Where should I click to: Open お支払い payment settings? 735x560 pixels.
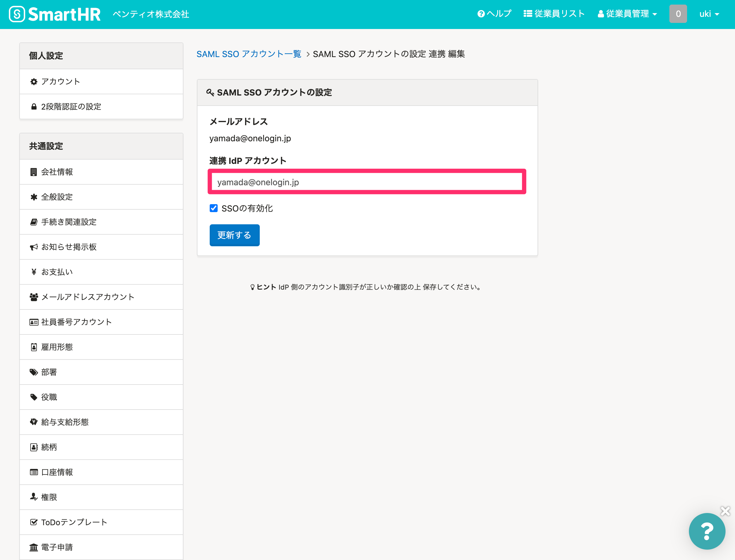click(101, 272)
